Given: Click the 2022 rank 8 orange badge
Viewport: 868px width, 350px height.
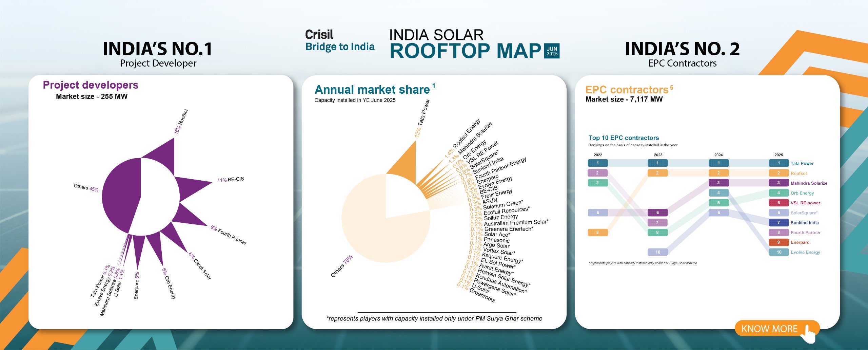Looking at the screenshot, I should tap(597, 233).
